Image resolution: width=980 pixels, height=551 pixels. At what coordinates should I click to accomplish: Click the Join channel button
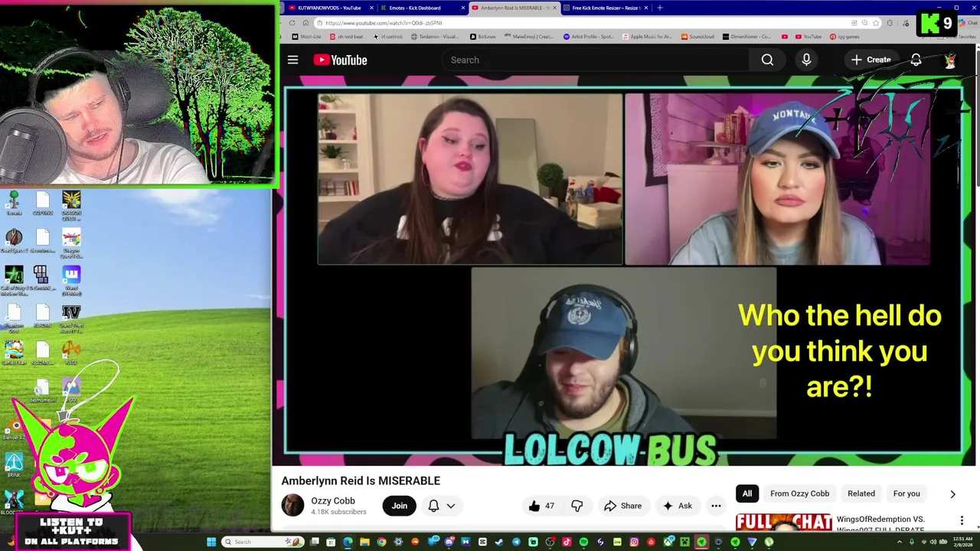(x=400, y=506)
